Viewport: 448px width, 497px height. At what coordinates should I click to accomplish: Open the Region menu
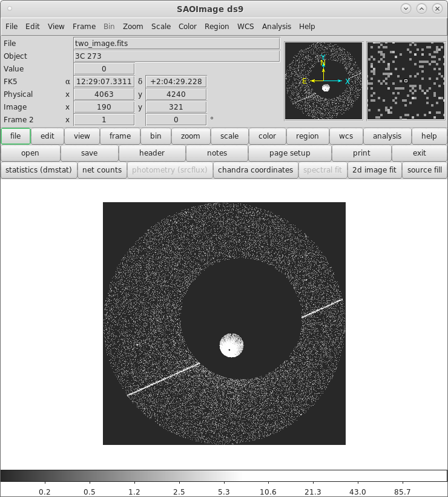[x=217, y=27]
